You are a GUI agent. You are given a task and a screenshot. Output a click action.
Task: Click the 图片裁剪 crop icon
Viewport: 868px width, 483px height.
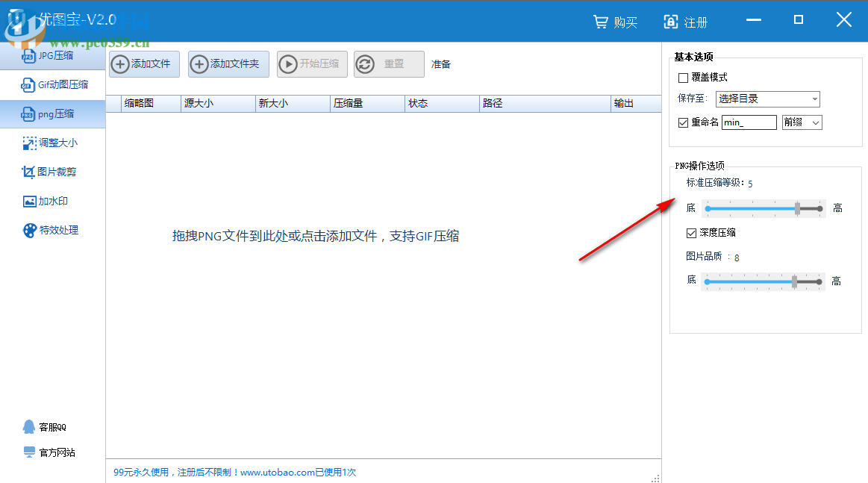point(28,172)
